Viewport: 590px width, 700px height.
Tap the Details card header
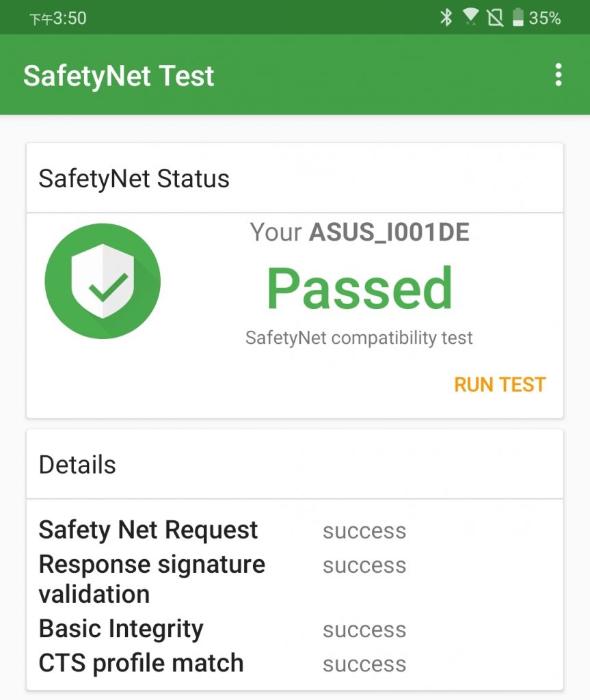point(77,465)
